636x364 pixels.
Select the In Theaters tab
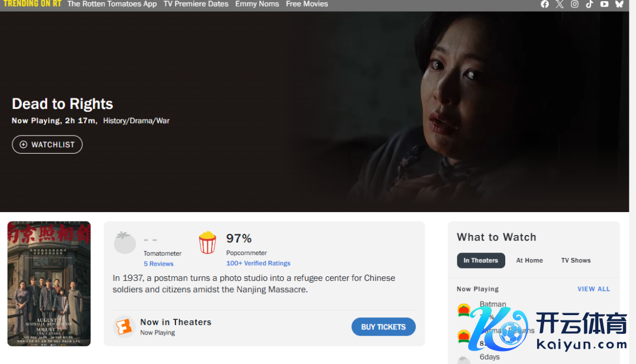pos(481,260)
